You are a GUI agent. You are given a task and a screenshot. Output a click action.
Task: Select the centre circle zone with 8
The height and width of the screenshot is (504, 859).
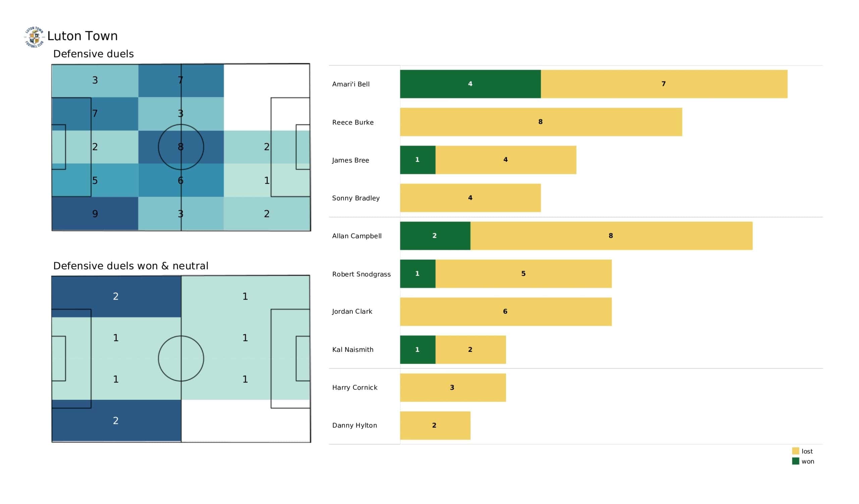[x=181, y=147]
